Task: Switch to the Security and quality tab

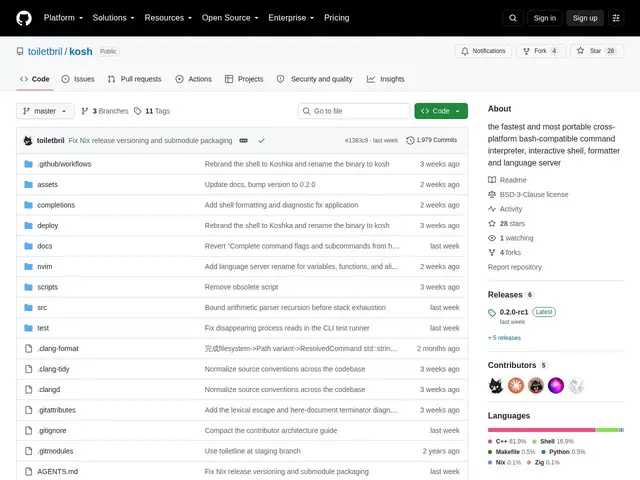Action: (x=314, y=79)
